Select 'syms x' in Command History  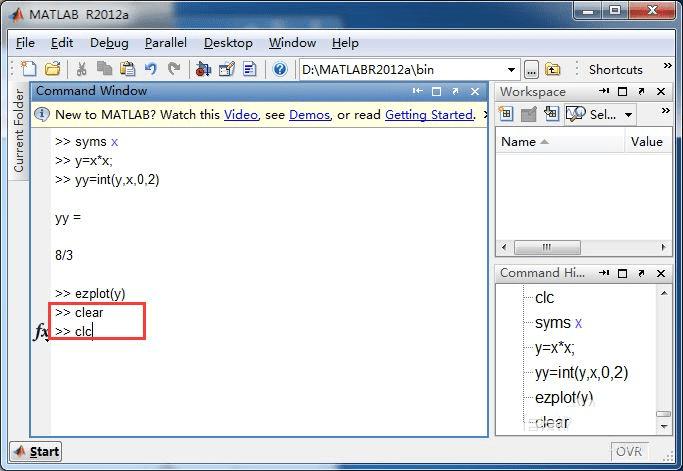pyautogui.click(x=558, y=323)
